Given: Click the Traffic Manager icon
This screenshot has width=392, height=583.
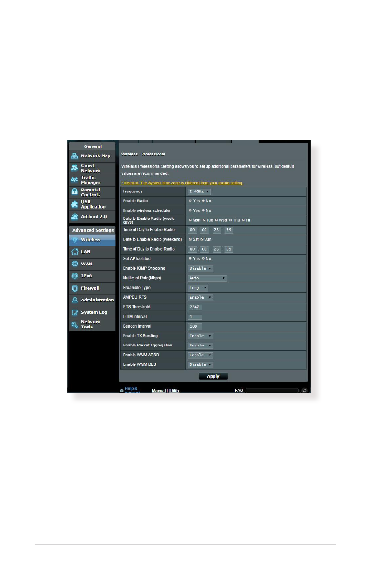Looking at the screenshot, I should [x=74, y=180].
